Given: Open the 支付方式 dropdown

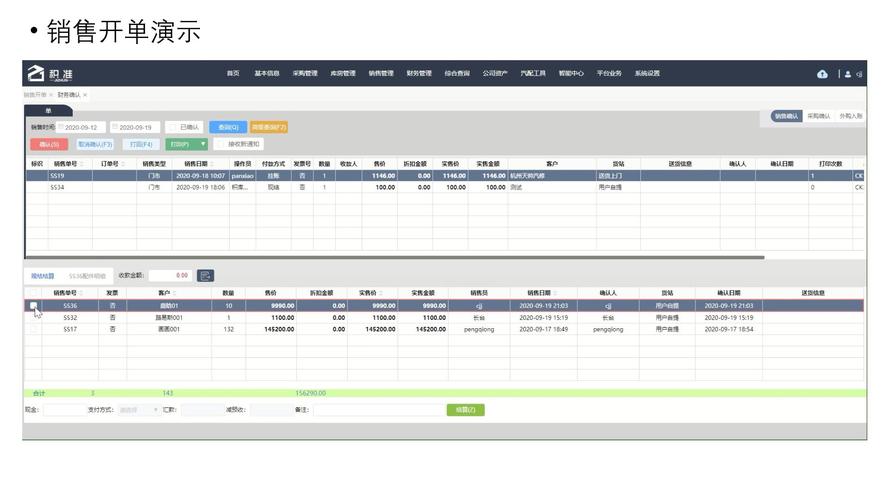Looking at the screenshot, I should [x=138, y=410].
